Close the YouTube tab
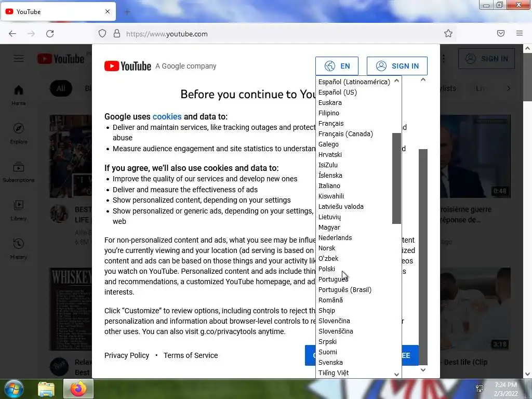The height and width of the screenshot is (399, 532). [108, 11]
